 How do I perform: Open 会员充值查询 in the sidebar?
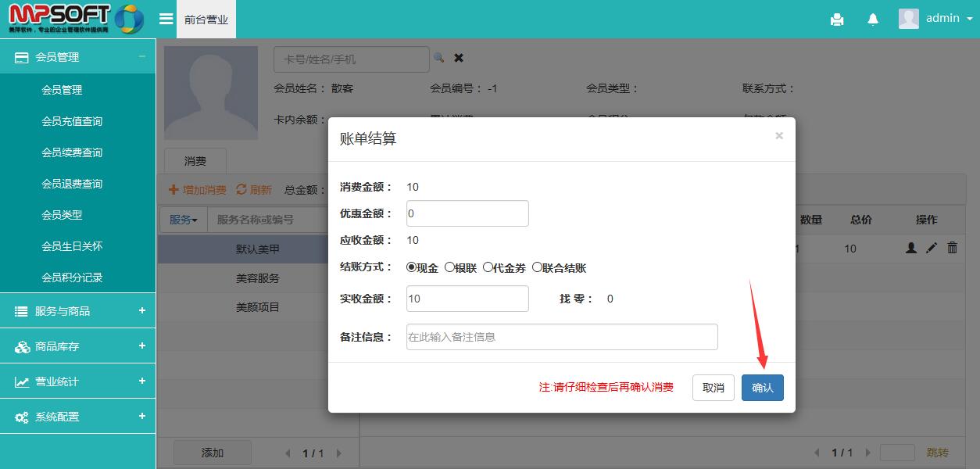72,121
